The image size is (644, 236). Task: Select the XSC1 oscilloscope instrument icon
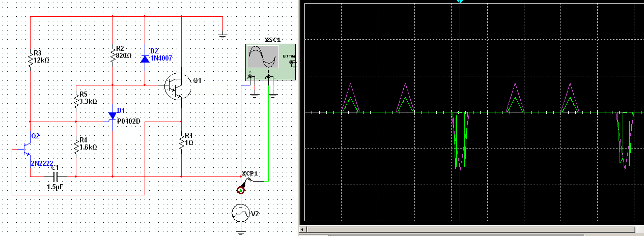click(x=270, y=62)
